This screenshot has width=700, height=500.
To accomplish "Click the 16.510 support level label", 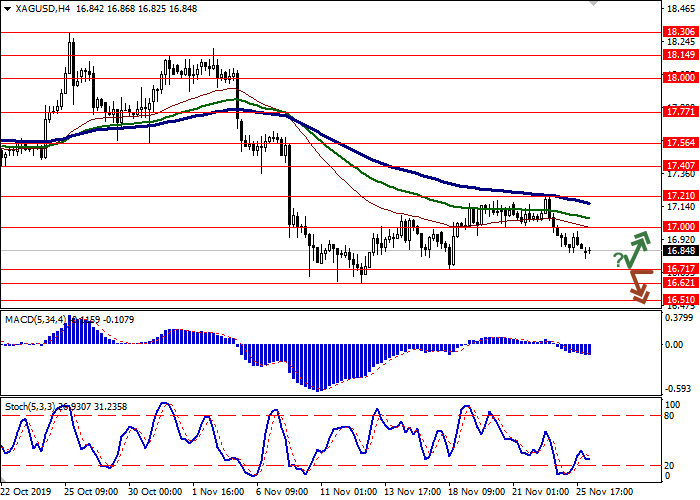I will 680,299.
